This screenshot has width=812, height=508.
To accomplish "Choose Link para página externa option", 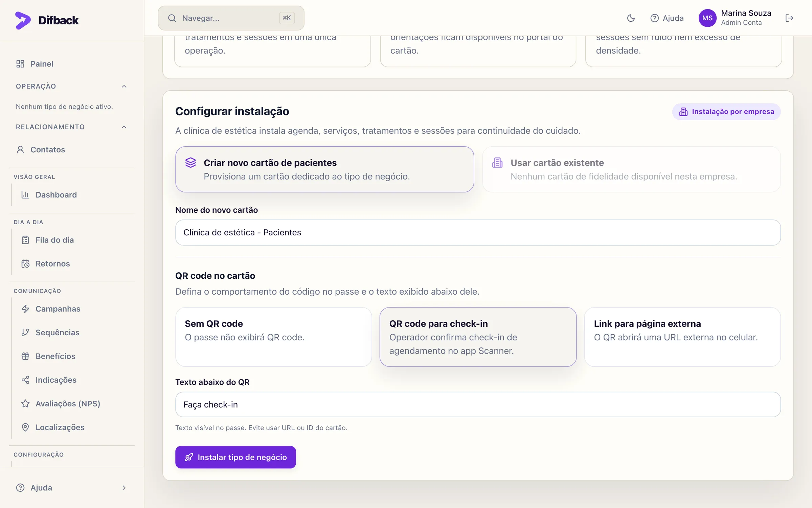I will [682, 337].
